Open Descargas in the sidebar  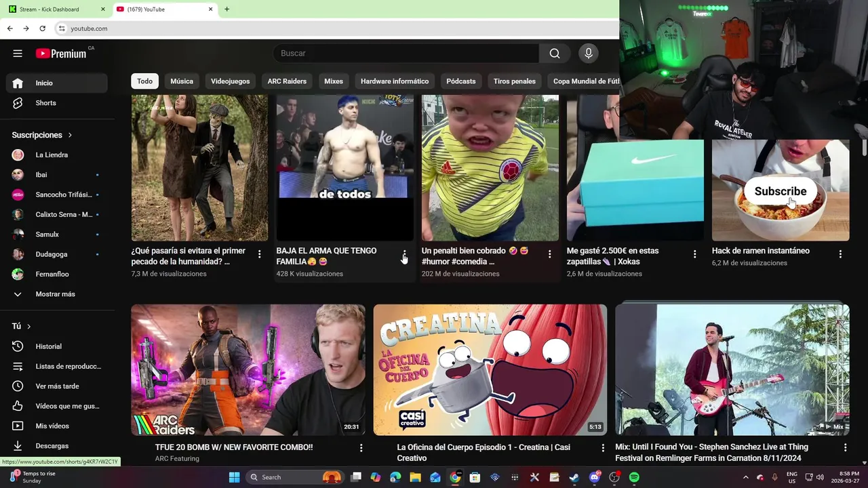coord(57,446)
